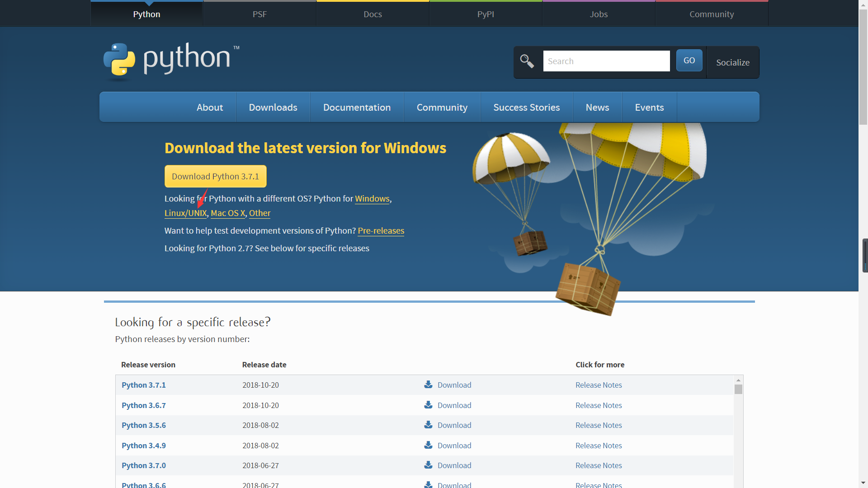This screenshot has height=488, width=868.
Task: Open the Success Stories menu
Action: coord(527,107)
